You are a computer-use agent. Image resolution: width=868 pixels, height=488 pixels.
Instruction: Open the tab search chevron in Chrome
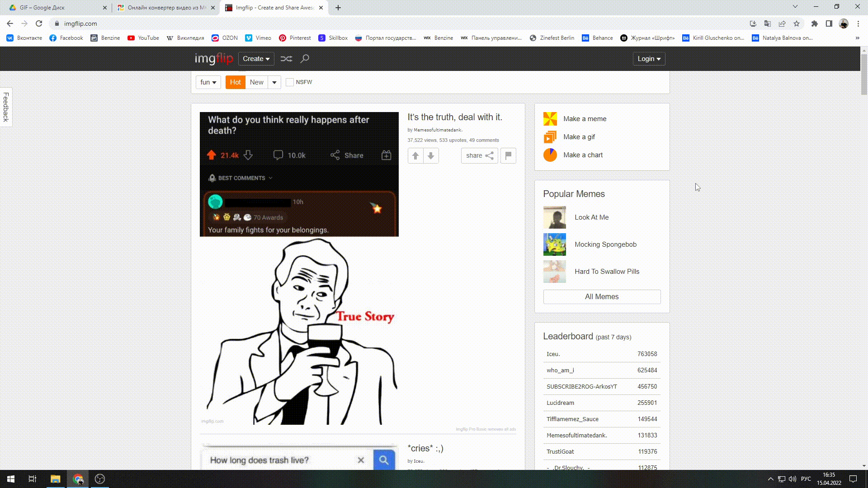click(795, 7)
